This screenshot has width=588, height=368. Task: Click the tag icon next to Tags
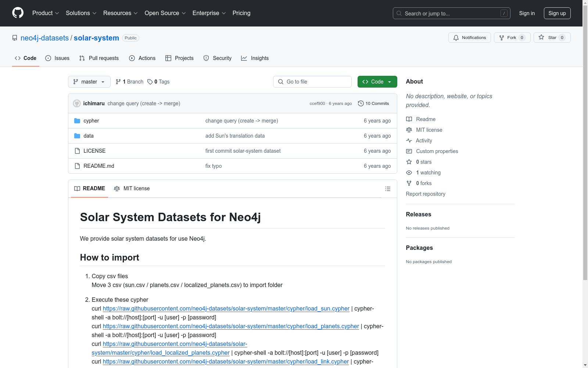(x=150, y=82)
